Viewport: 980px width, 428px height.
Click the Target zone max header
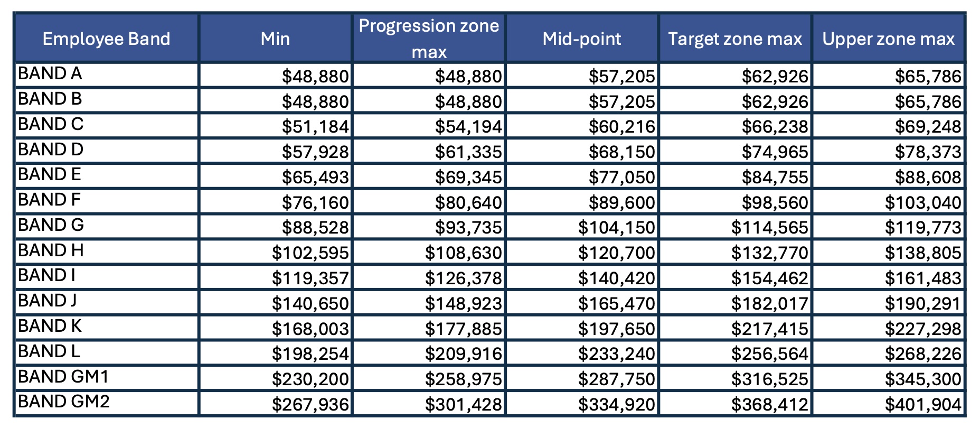pyautogui.click(x=735, y=39)
